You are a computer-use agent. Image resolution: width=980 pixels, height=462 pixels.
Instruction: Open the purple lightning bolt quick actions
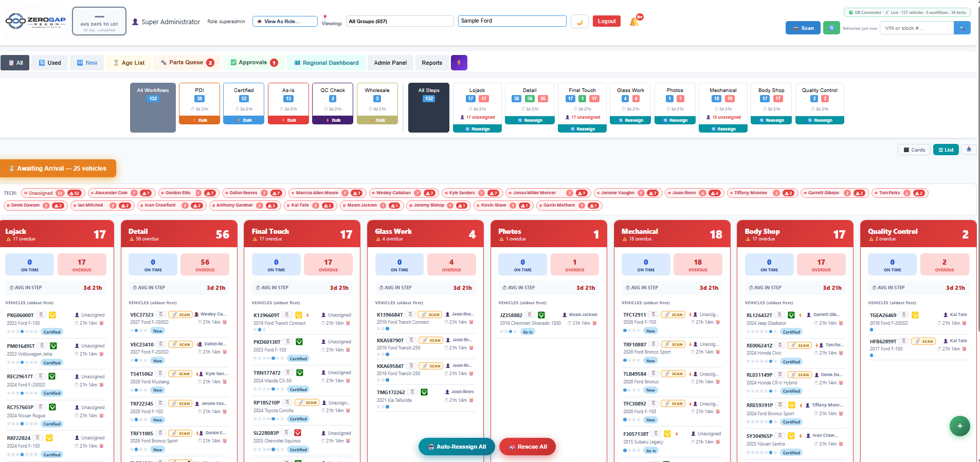point(459,63)
